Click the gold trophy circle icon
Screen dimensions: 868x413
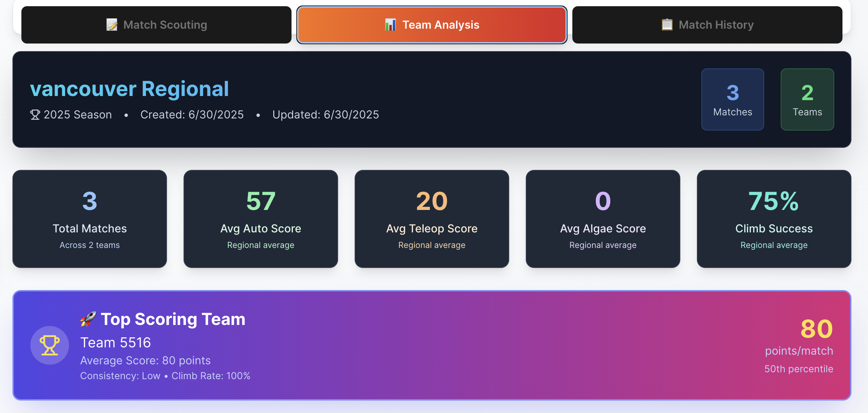[x=50, y=345]
